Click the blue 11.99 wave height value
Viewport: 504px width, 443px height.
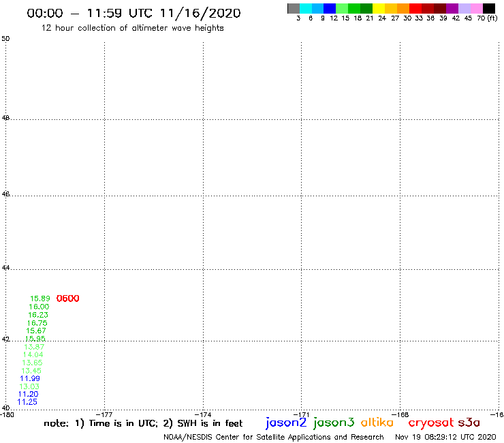30,378
